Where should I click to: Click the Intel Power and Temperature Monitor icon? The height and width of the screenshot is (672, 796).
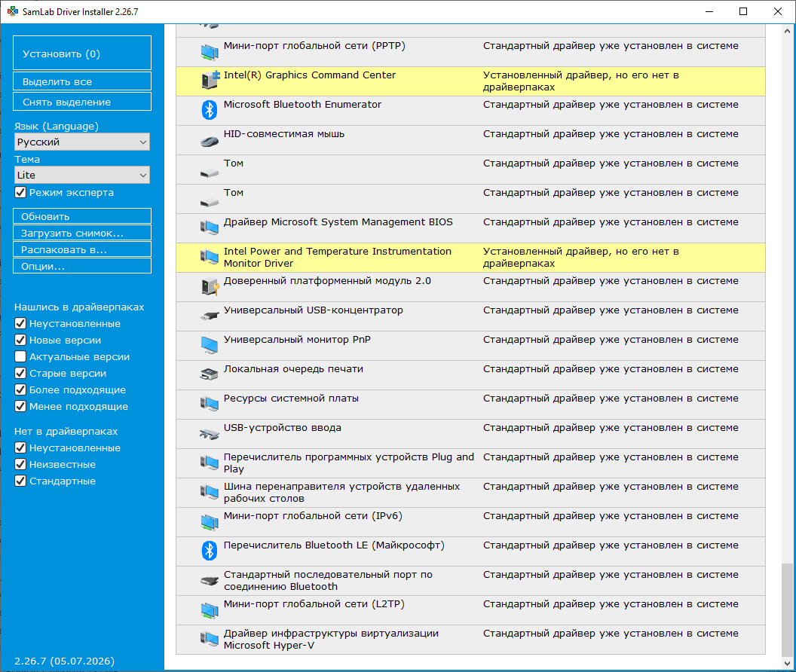point(209,257)
